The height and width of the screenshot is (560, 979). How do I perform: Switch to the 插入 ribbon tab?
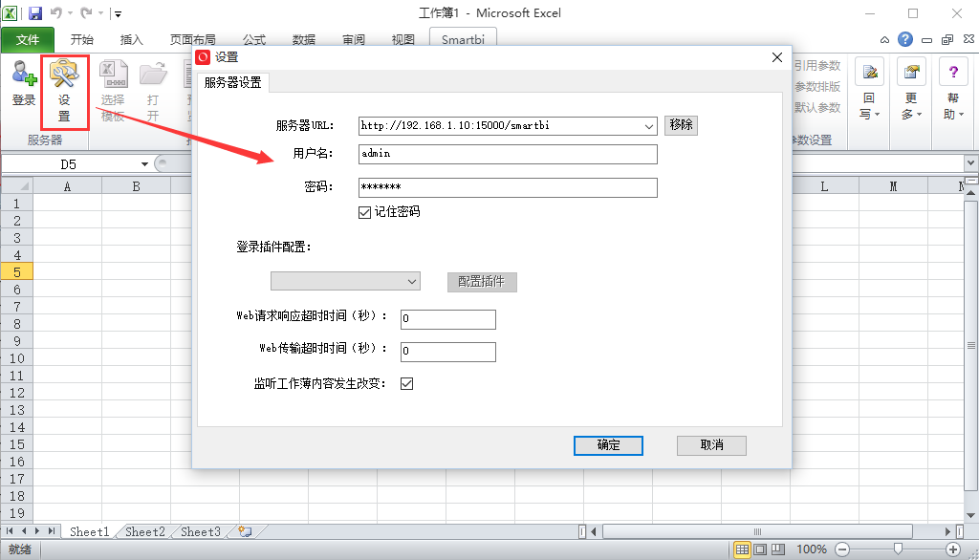click(131, 40)
